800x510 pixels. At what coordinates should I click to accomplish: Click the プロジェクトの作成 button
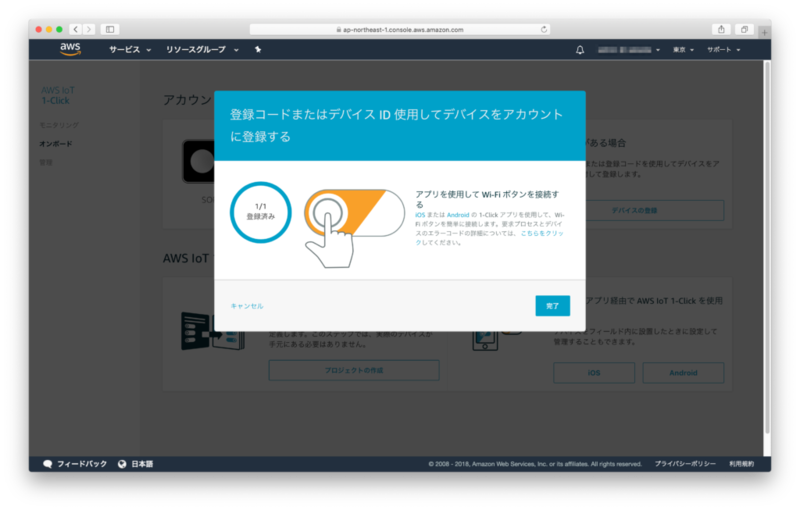(x=354, y=370)
